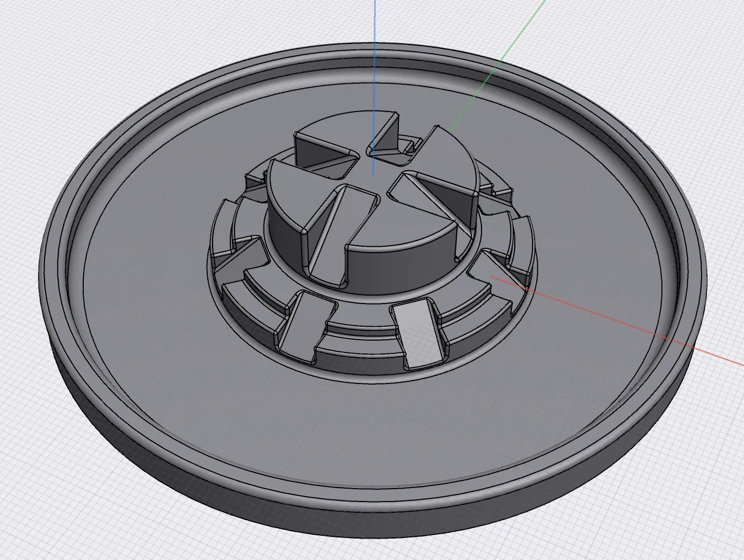Select the red axis line
Screen dimensions: 744x560
tap(617, 321)
